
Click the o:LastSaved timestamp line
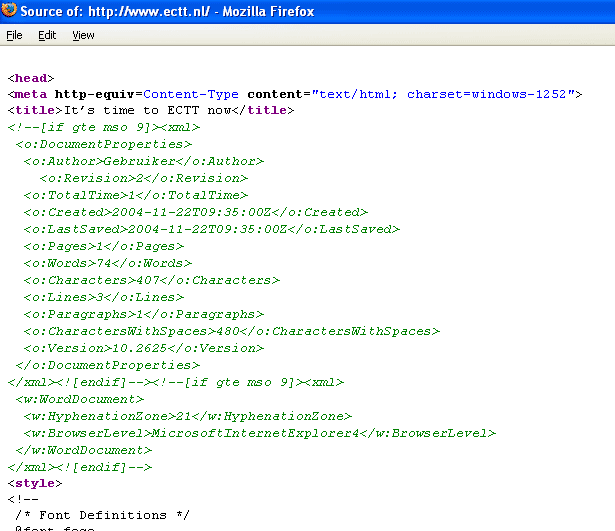pyautogui.click(x=212, y=229)
